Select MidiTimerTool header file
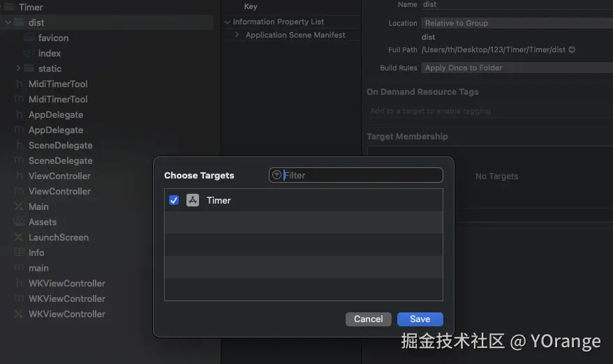 [58, 84]
